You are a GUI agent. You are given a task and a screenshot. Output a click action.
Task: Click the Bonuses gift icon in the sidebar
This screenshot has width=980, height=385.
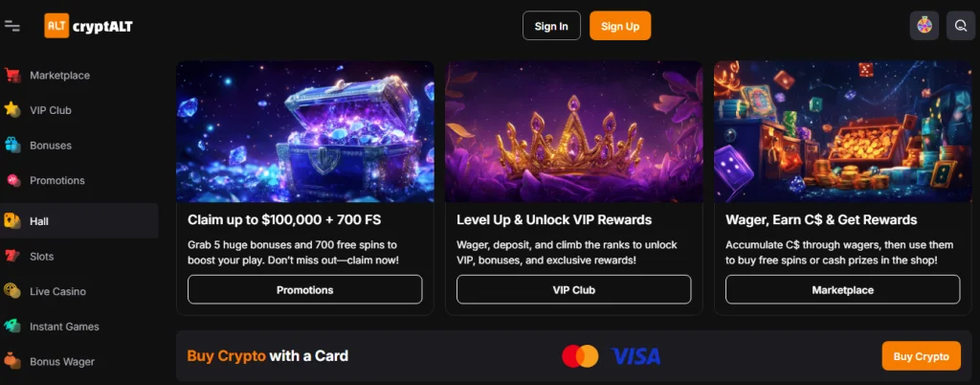pos(12,146)
